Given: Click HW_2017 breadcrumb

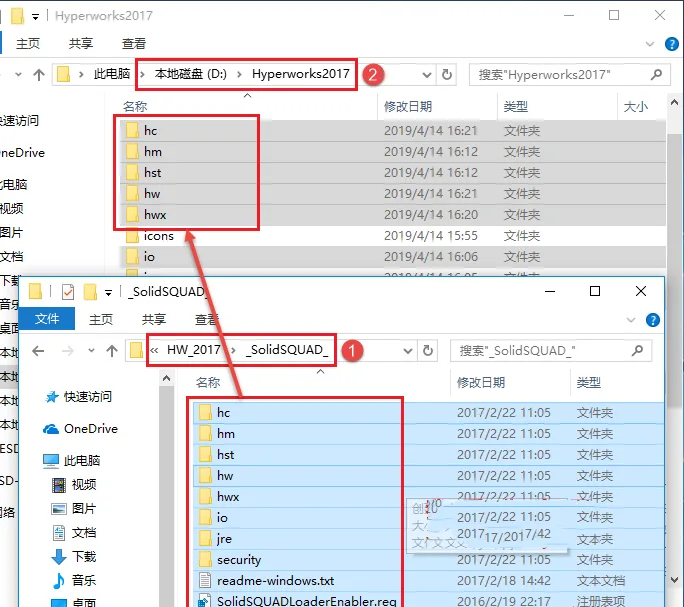Looking at the screenshot, I should click(x=194, y=350).
